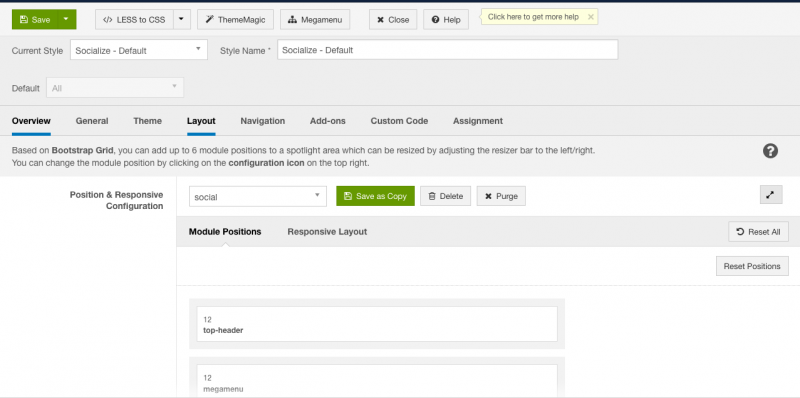Click the Delete layout button
Image resolution: width=800 pixels, height=398 pixels.
point(445,196)
